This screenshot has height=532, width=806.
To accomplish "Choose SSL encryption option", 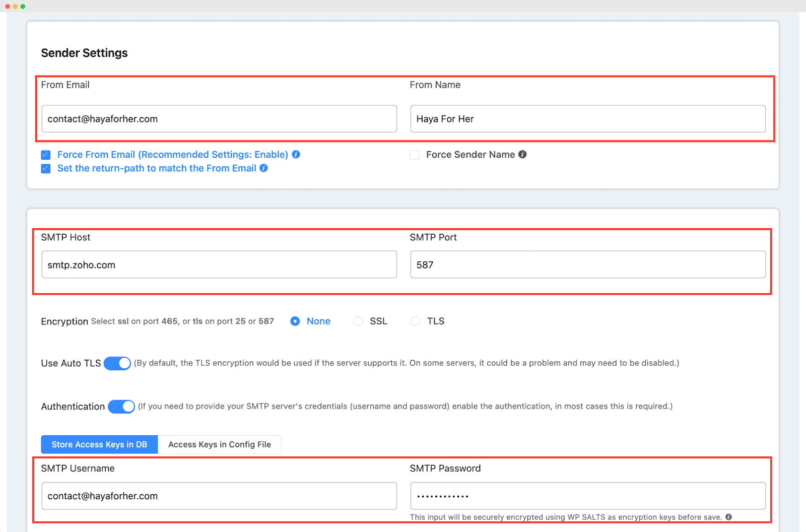I will coord(358,321).
